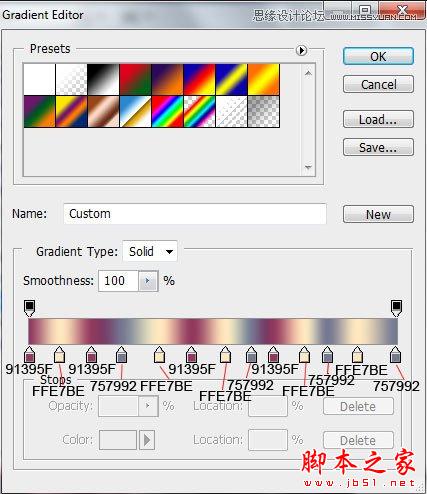Focus the Name field containing Custom
The height and width of the screenshot is (494, 427).
pyautogui.click(x=195, y=214)
